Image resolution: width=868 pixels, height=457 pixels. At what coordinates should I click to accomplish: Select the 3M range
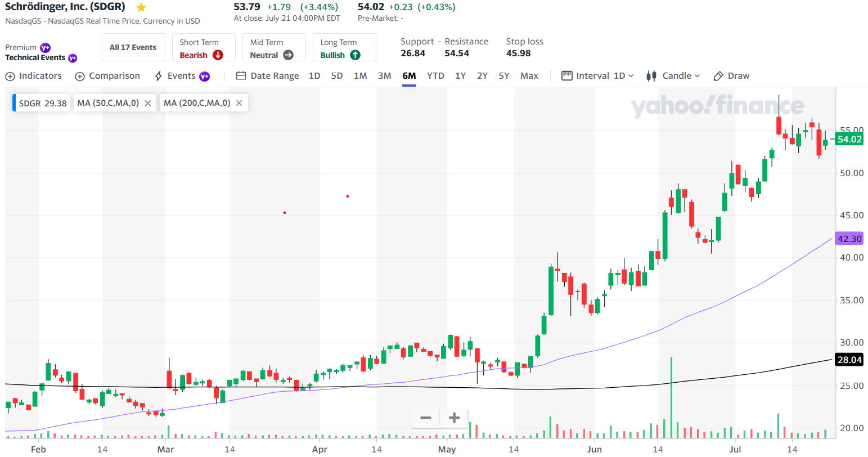tap(385, 76)
